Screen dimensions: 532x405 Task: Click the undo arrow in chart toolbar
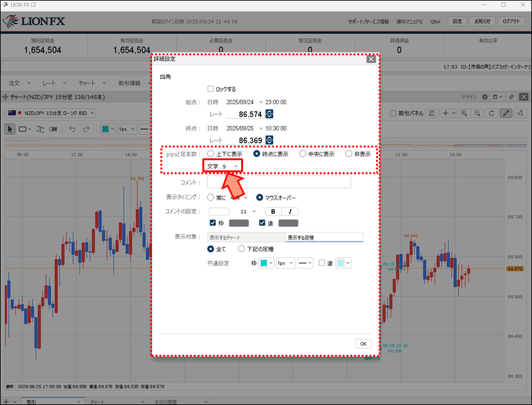click(71, 128)
